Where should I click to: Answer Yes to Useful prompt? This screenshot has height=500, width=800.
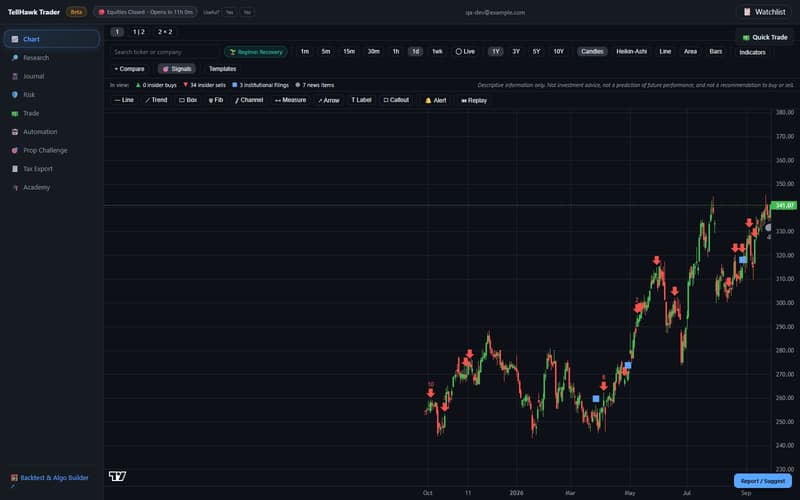[230, 12]
